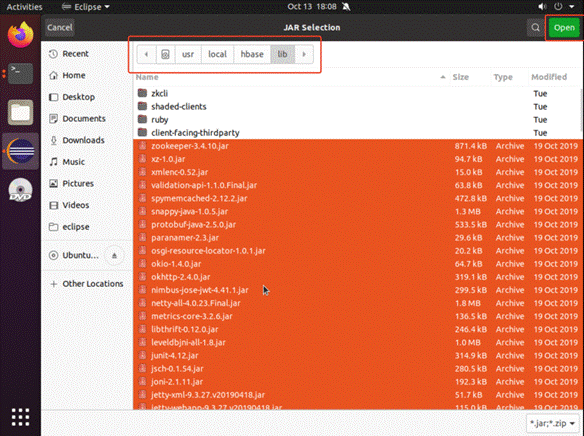Select osgi-resource-locator-1.0.1.jar
584x436 pixels.
point(357,251)
